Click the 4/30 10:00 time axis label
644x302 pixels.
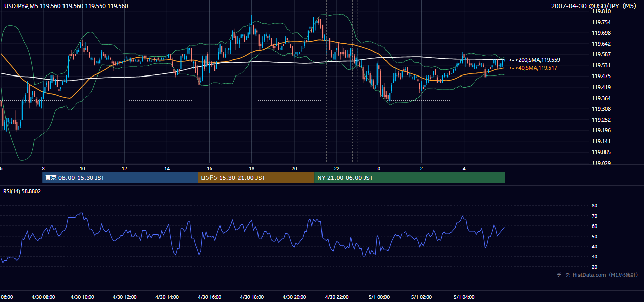coord(82,297)
